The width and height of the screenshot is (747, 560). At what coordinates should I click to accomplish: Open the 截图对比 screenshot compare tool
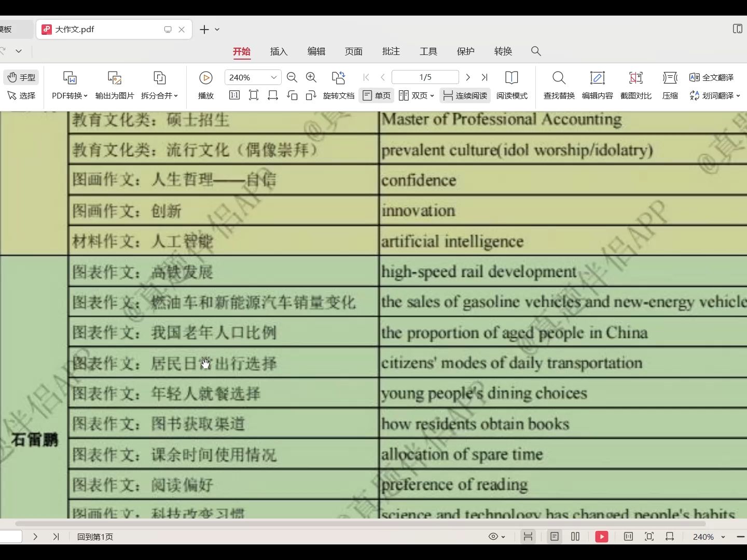(x=635, y=85)
